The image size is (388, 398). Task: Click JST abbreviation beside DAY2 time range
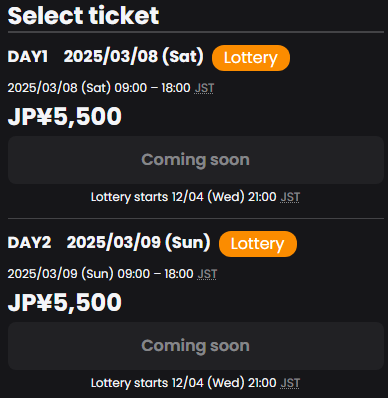(x=207, y=274)
